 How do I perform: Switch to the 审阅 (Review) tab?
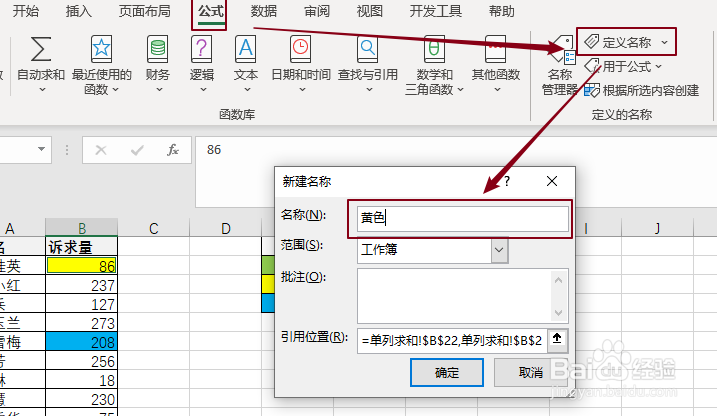pos(317,11)
